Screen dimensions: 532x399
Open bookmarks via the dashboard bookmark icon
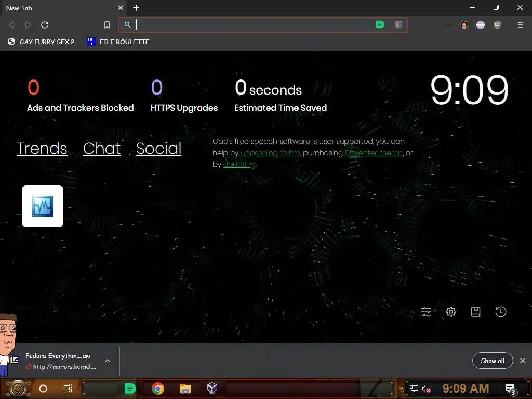pyautogui.click(x=476, y=312)
